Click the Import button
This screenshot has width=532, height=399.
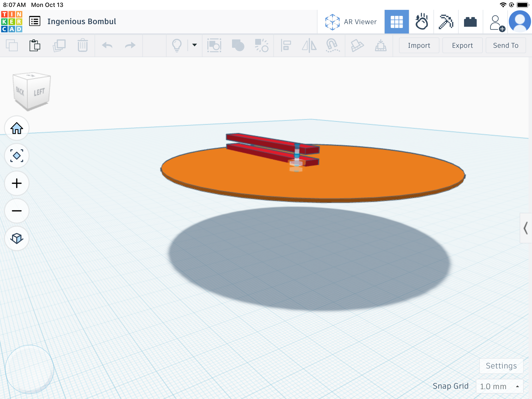coord(419,46)
